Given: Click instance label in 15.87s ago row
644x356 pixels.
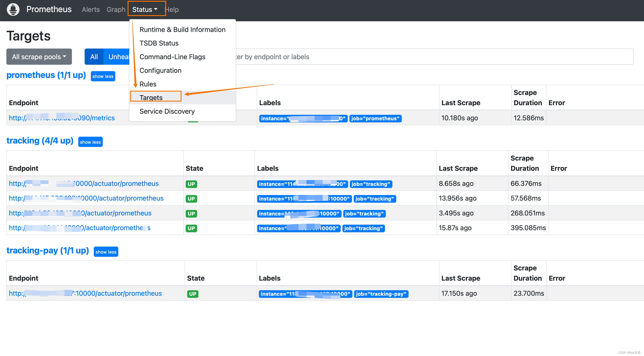Looking at the screenshot, I should (x=299, y=228).
